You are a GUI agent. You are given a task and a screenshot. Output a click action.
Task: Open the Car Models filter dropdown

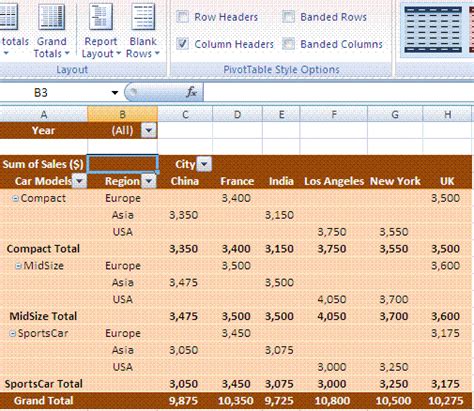coord(79,181)
